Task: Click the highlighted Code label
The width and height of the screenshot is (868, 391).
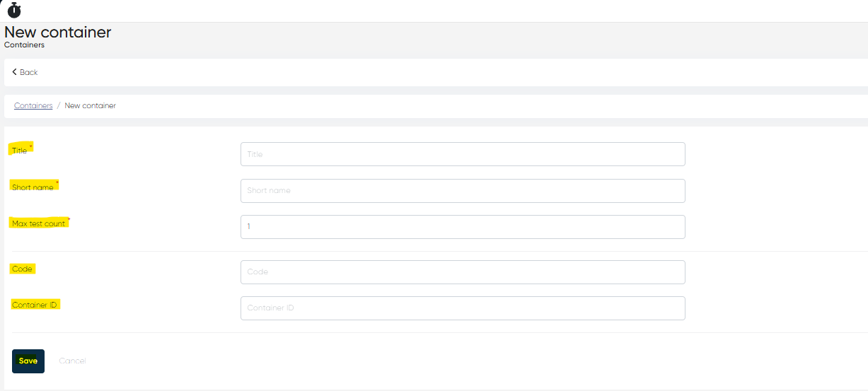Action: coord(22,269)
